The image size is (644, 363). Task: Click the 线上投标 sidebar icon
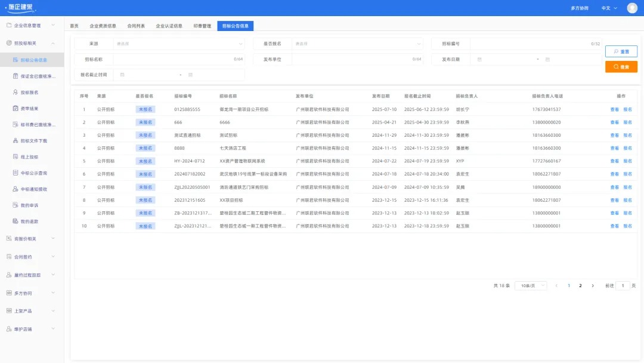(x=16, y=157)
